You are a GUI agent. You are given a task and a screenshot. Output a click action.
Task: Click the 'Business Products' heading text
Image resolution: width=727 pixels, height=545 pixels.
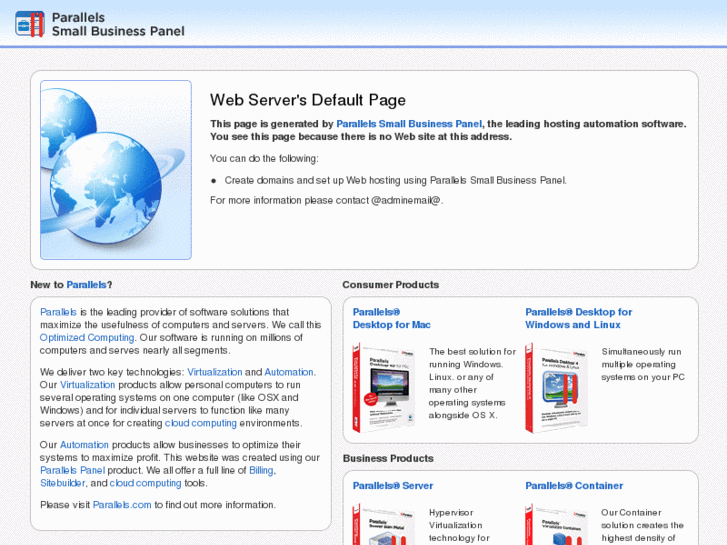pos(389,458)
